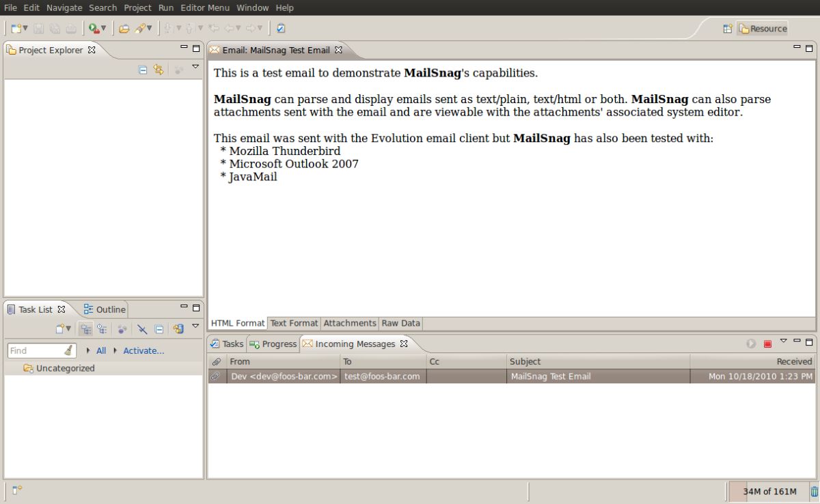820x504 pixels.
Task: Click the Next Annotation toolbar icon
Action: tap(168, 29)
